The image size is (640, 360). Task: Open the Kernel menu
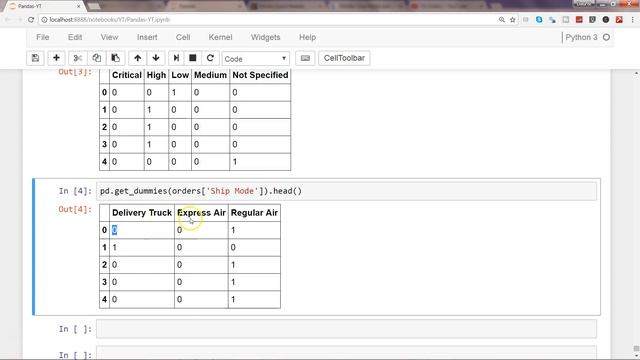(x=220, y=37)
